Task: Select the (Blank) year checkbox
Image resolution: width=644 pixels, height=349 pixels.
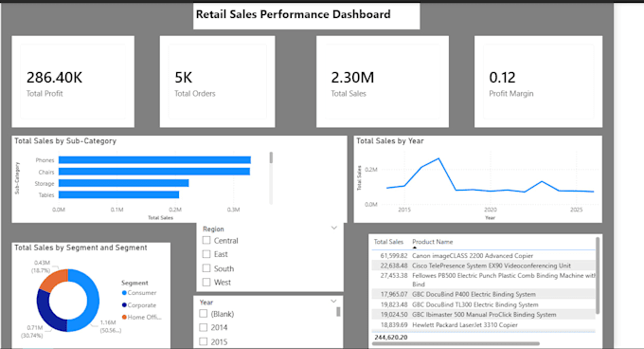Action: pyautogui.click(x=204, y=314)
